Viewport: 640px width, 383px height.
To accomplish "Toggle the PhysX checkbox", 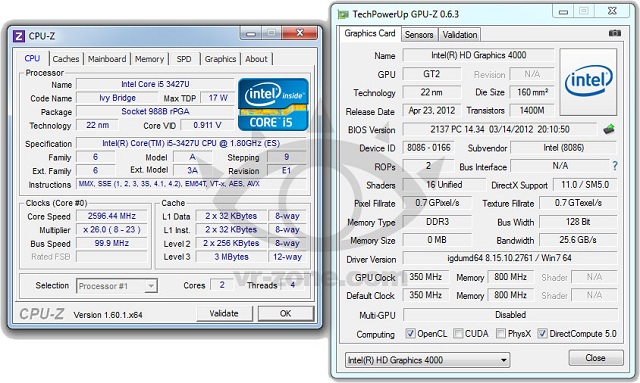I will pyautogui.click(x=501, y=333).
